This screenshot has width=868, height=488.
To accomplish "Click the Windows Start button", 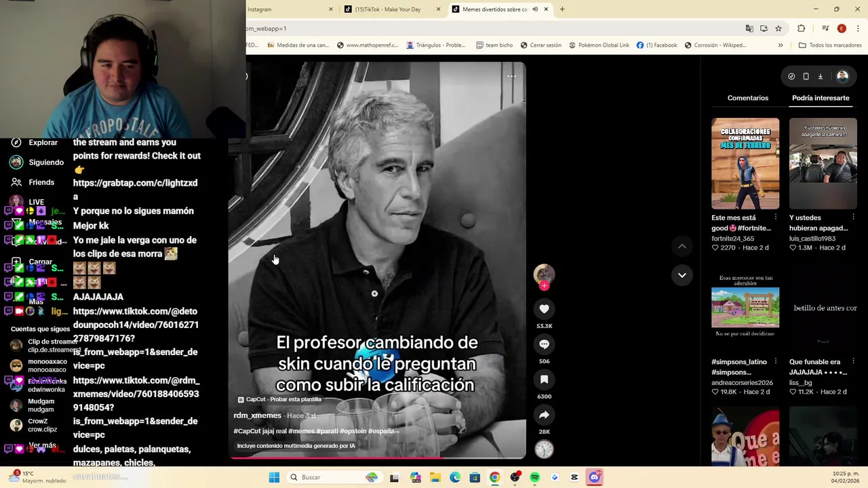I will click(274, 477).
